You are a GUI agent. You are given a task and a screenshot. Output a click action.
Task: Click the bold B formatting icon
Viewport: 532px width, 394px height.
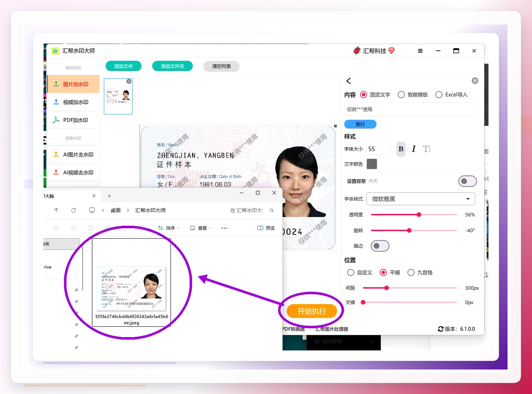[401, 149]
